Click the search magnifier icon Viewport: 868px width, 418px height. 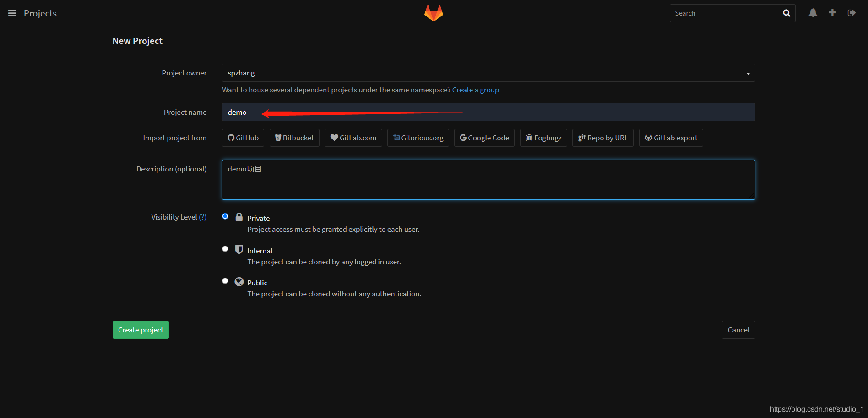(x=787, y=13)
